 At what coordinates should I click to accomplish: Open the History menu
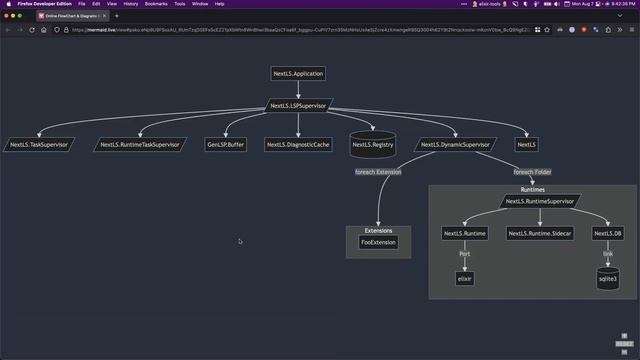tap(131, 4)
